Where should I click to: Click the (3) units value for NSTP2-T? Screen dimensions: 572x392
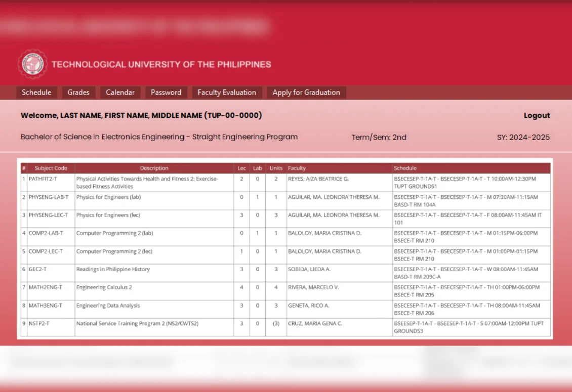[276, 323]
